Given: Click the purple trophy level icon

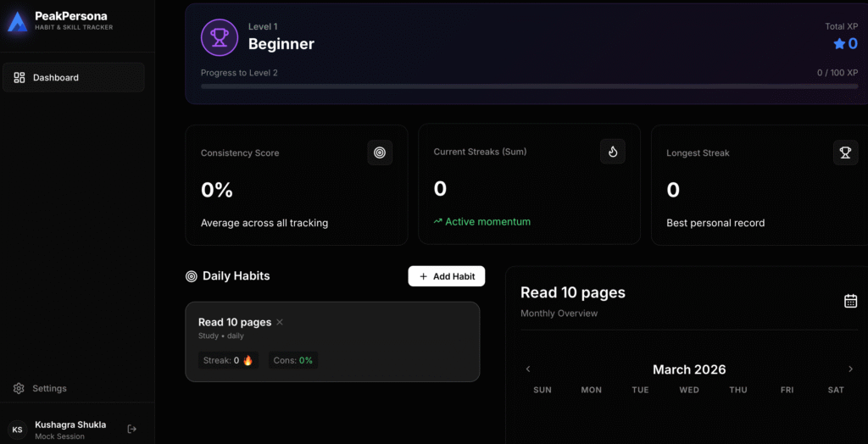Looking at the screenshot, I should (x=220, y=37).
